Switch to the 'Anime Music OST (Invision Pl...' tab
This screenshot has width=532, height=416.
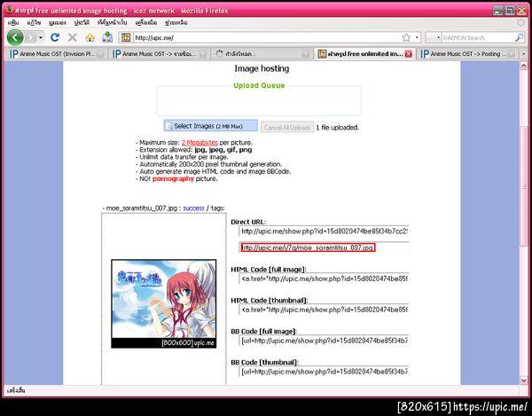[57, 53]
